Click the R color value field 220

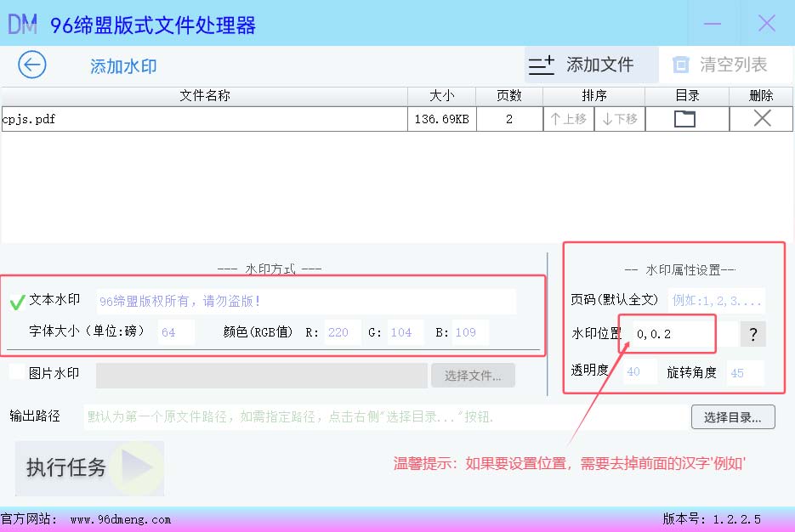[x=343, y=332]
